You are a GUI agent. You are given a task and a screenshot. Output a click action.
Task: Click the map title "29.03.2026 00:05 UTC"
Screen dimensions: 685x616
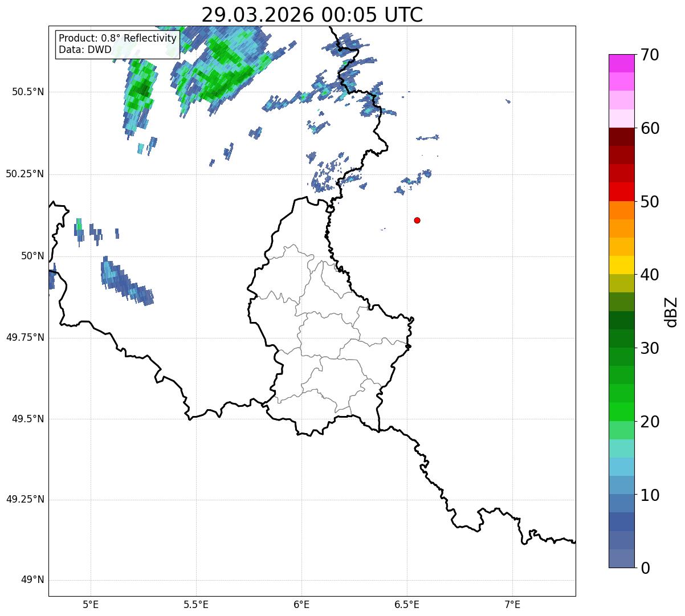tap(312, 14)
